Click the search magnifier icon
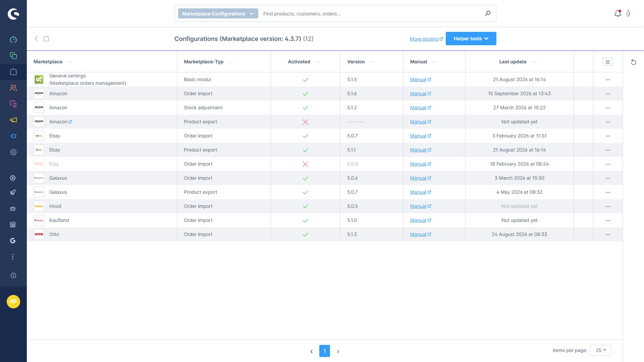 pos(488,13)
